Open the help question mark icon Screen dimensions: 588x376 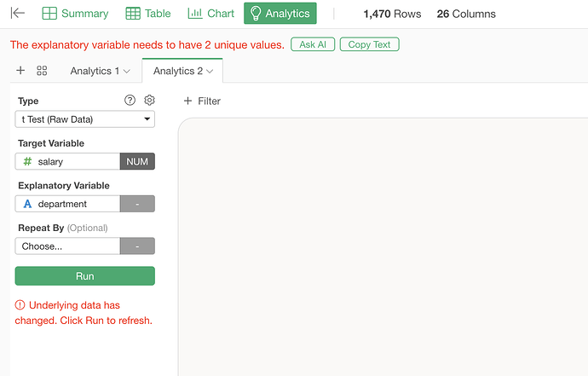(130, 101)
